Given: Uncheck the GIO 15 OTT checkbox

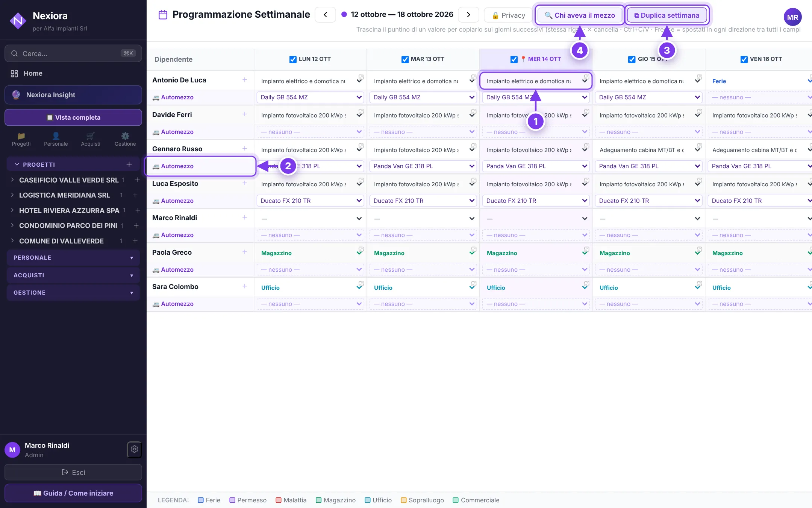Looking at the screenshot, I should [632, 59].
